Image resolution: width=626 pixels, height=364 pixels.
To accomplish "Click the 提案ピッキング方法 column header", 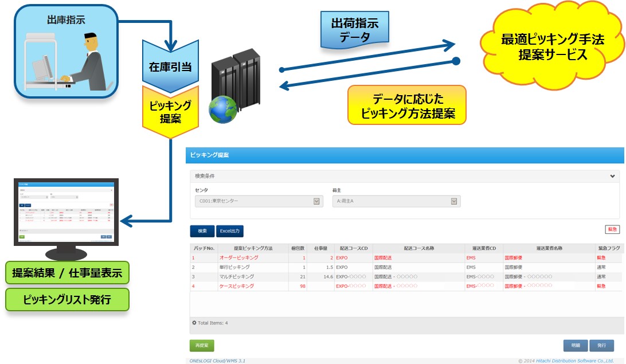I will pyautogui.click(x=253, y=248).
